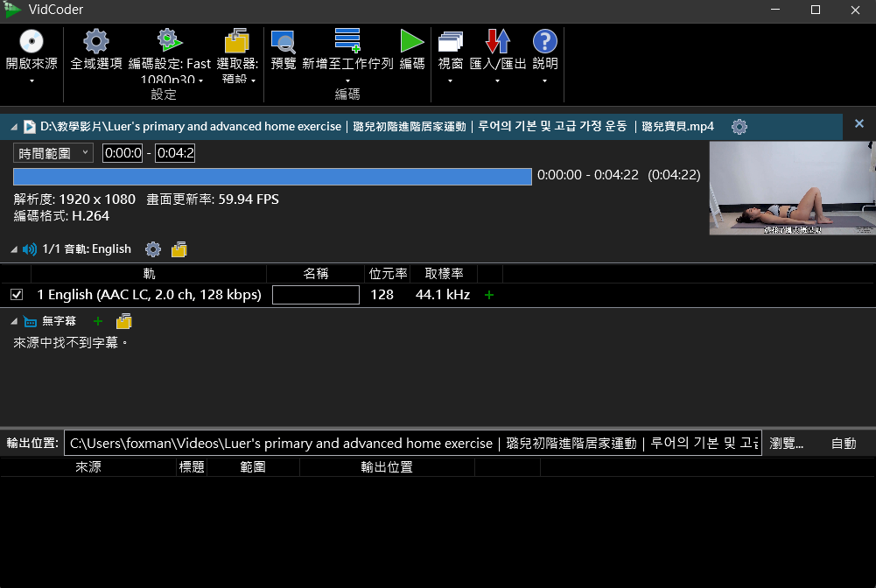
Task: Open source via the disc icon
Action: [x=32, y=41]
